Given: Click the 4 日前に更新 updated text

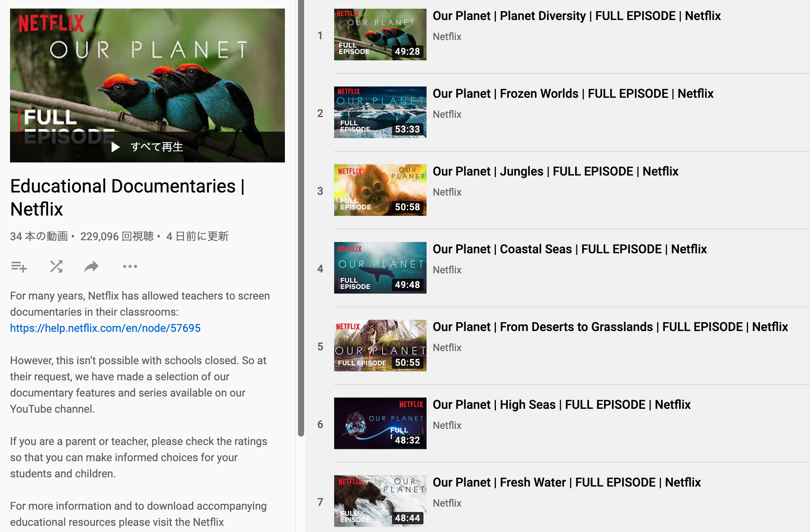Looking at the screenshot, I should click(x=197, y=236).
